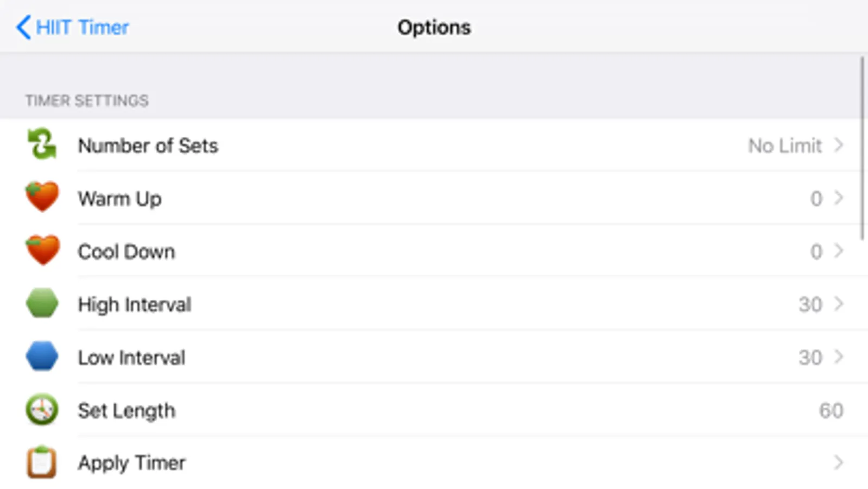
Task: Expand the Warm Up row chevron
Action: pos(839,198)
